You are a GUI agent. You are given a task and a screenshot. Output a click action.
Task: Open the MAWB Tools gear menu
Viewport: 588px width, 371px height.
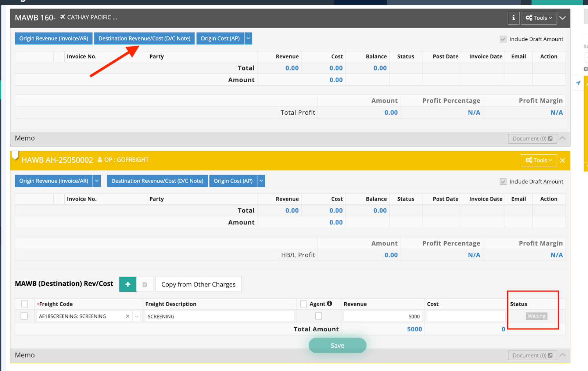click(x=538, y=18)
